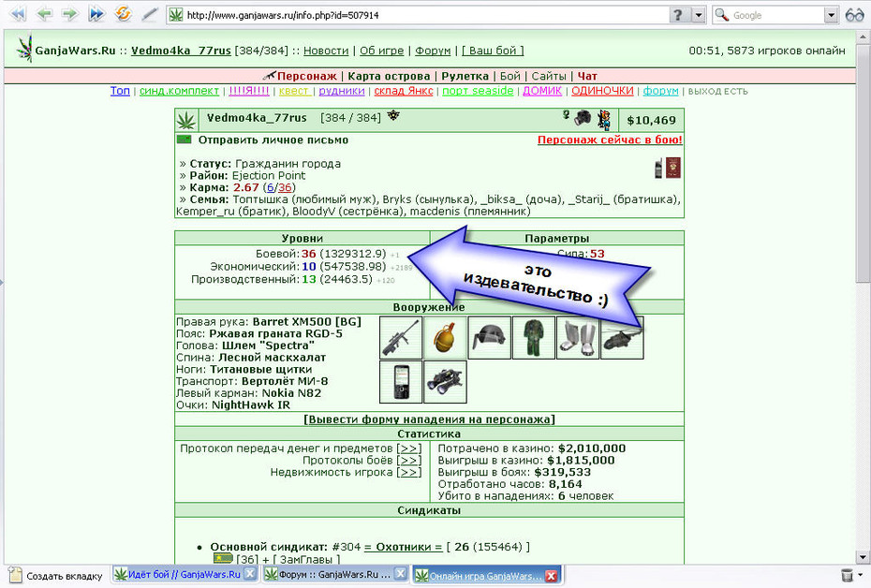Image resolution: width=871 pixels, height=588 pixels.
Task: Open the Рулетка menu item
Action: point(465,76)
